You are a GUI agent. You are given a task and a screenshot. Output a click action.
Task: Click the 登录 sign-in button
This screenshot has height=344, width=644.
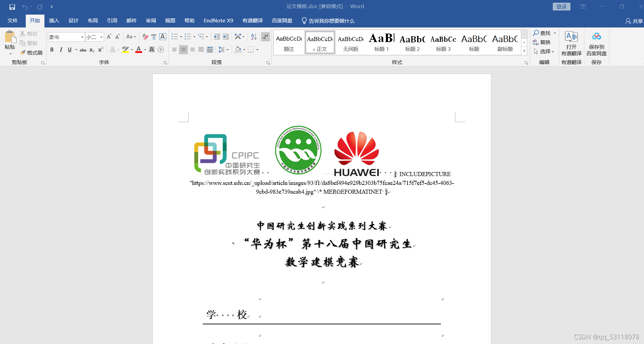pyautogui.click(x=562, y=7)
